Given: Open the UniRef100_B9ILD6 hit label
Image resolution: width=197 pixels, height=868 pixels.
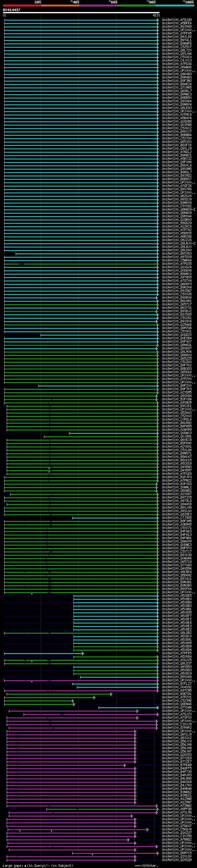Looking at the screenshot, I should click(177, 37).
